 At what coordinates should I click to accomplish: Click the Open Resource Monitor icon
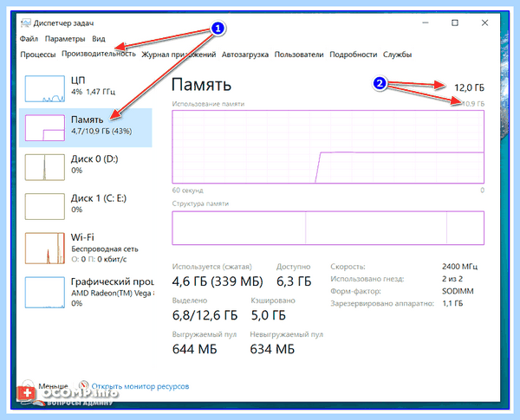(x=83, y=385)
